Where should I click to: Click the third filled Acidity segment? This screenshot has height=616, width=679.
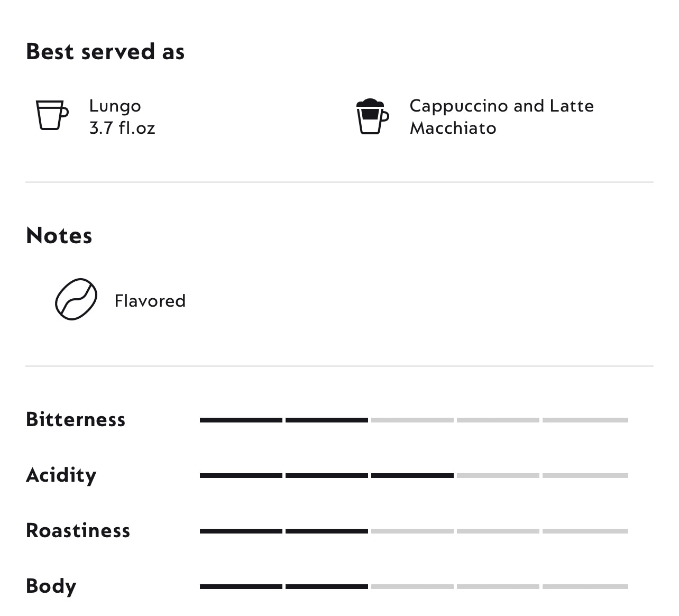pyautogui.click(x=412, y=475)
